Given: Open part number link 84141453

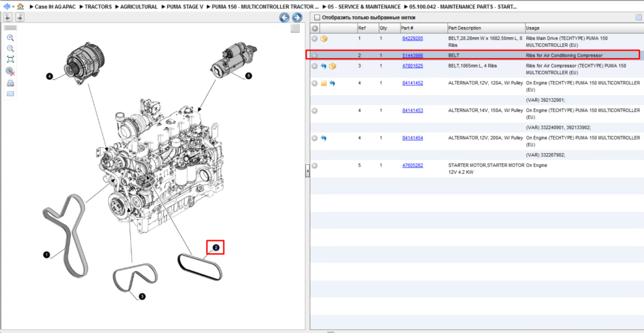Looking at the screenshot, I should tap(412, 110).
